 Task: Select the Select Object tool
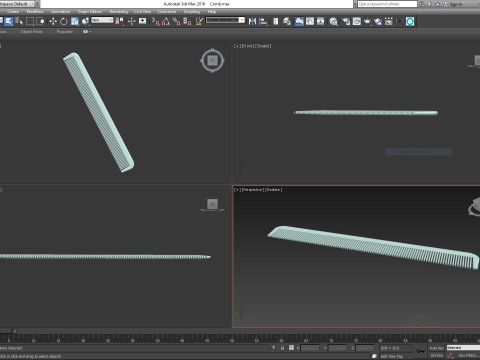tap(8, 21)
